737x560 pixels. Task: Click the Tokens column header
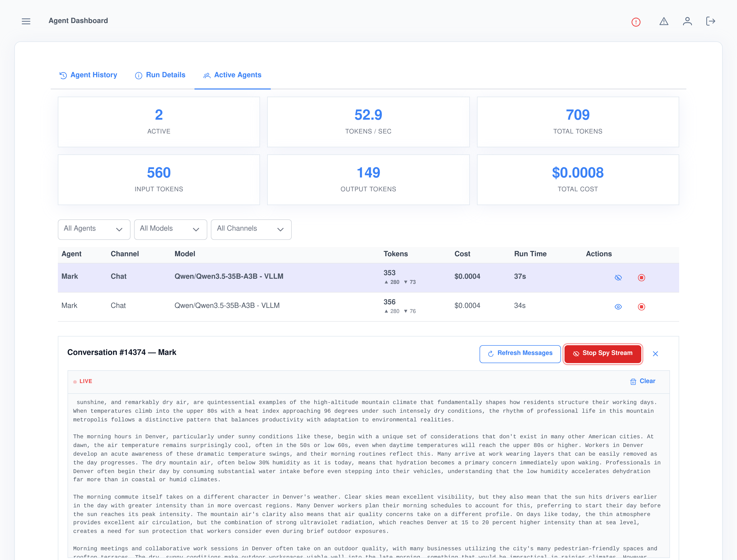(x=396, y=254)
